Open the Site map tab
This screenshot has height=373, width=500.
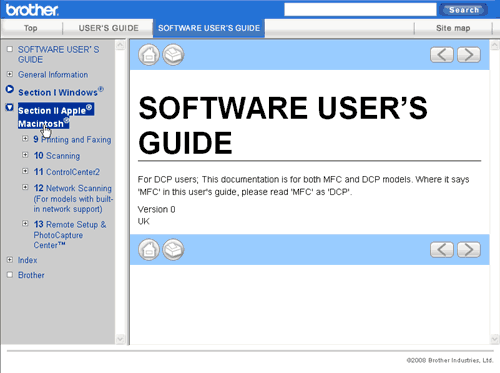click(x=453, y=28)
